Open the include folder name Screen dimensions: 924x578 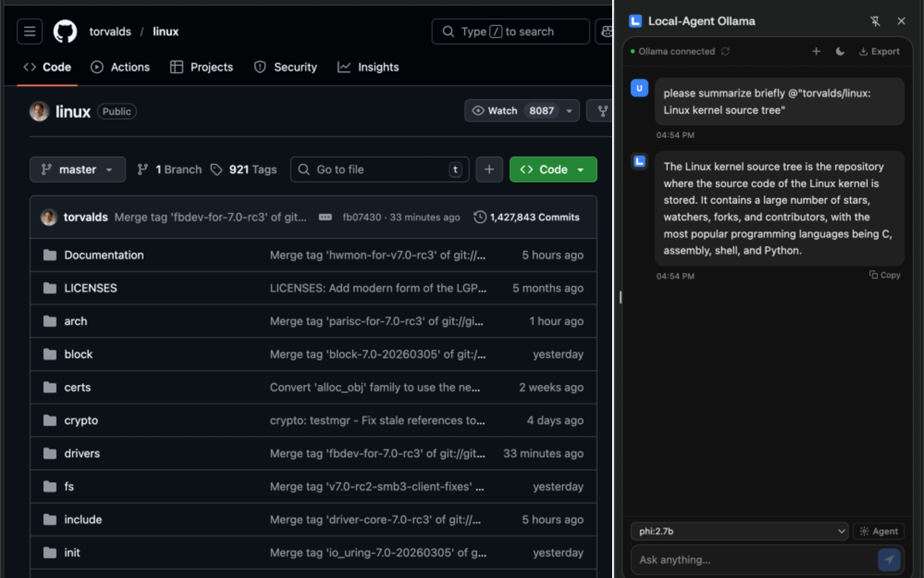click(x=83, y=520)
